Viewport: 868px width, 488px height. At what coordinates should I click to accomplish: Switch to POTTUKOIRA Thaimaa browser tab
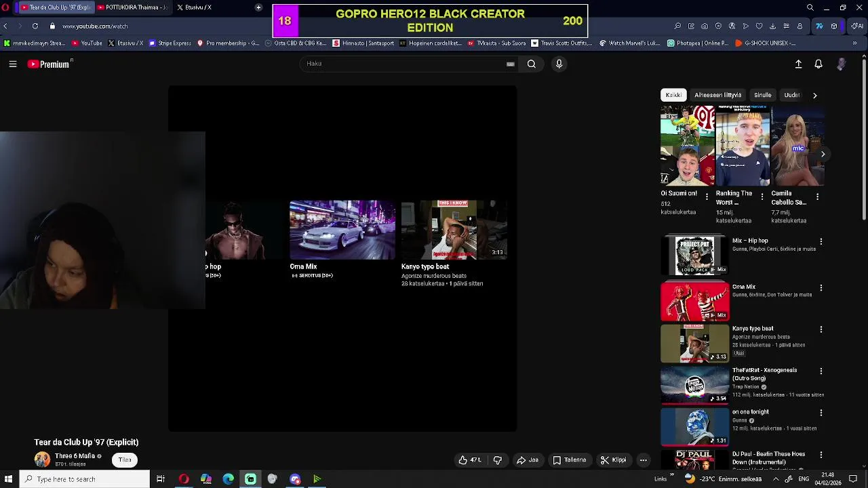point(132,7)
